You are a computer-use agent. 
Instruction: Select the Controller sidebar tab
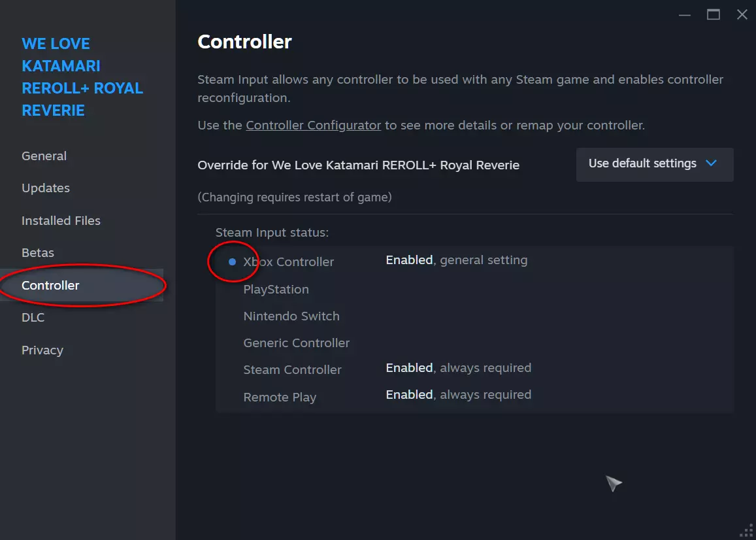(50, 286)
